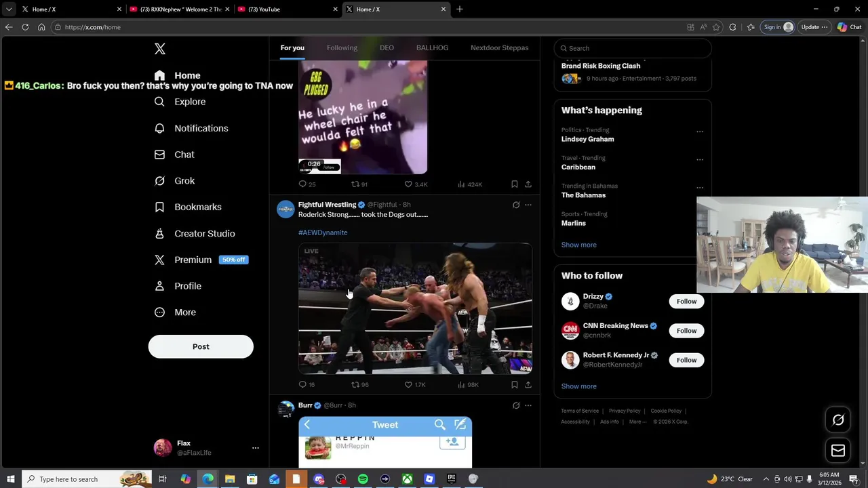Open the Terms of Service link

580,411
